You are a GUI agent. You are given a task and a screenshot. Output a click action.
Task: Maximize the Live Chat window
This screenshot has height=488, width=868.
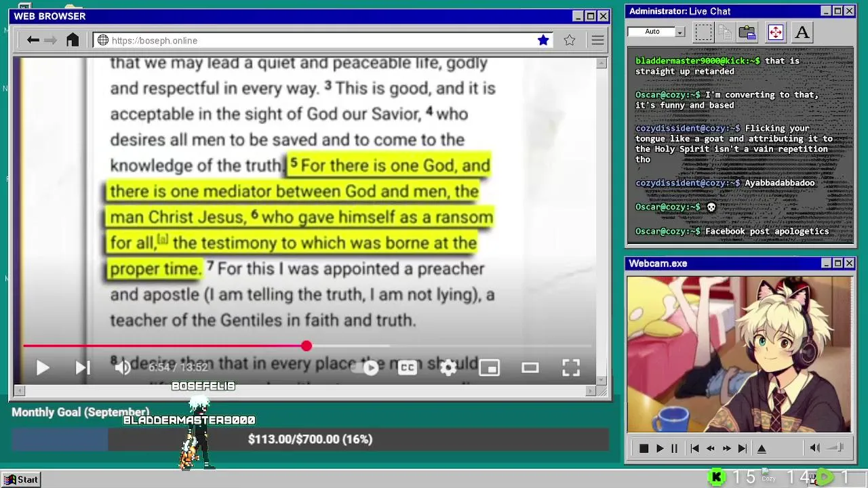pos(837,11)
